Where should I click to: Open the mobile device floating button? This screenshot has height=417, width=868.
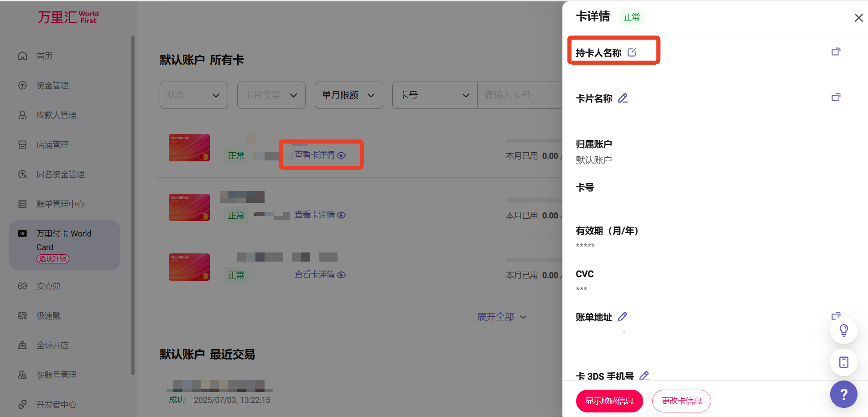[x=844, y=362]
